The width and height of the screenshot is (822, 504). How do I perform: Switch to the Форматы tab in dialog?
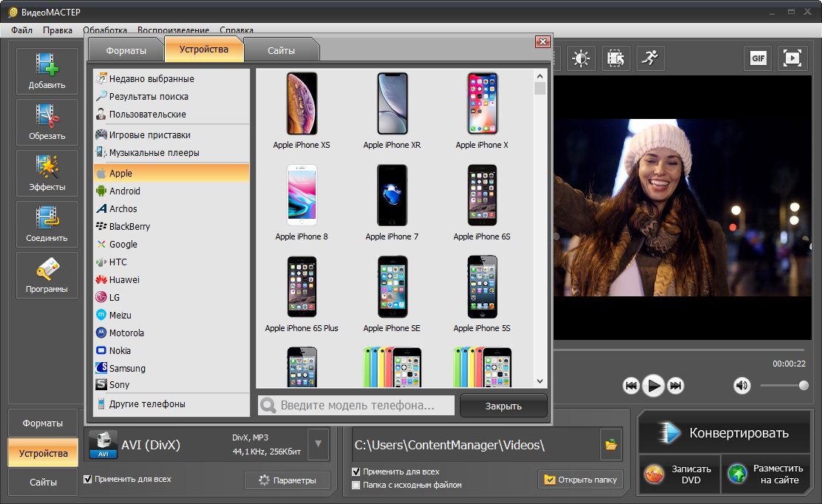[126, 50]
